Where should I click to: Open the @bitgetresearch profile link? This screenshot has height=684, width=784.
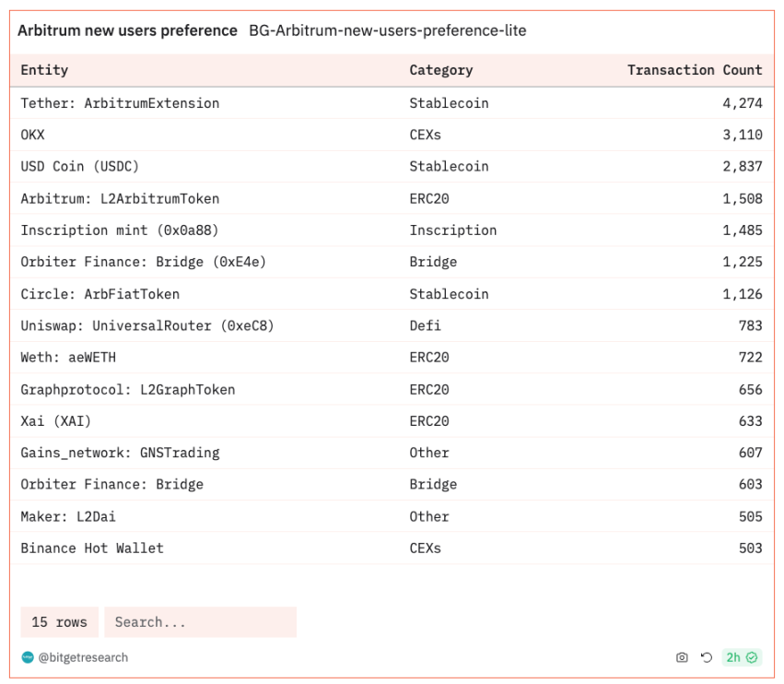tap(83, 657)
